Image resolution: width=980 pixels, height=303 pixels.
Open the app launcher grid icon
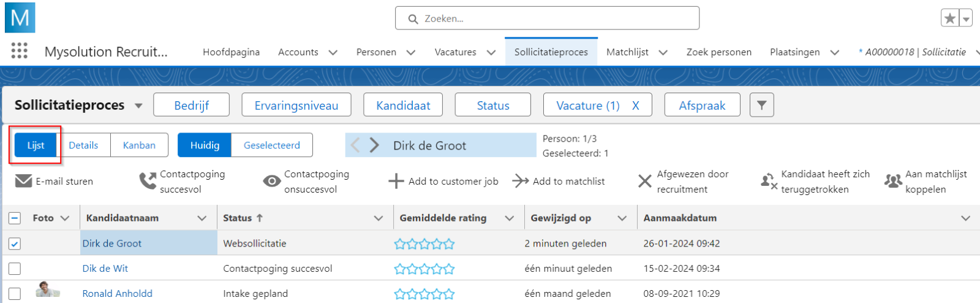coord(20,50)
